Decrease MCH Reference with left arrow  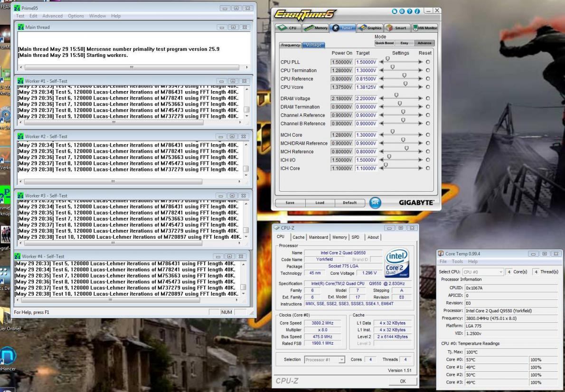point(382,152)
